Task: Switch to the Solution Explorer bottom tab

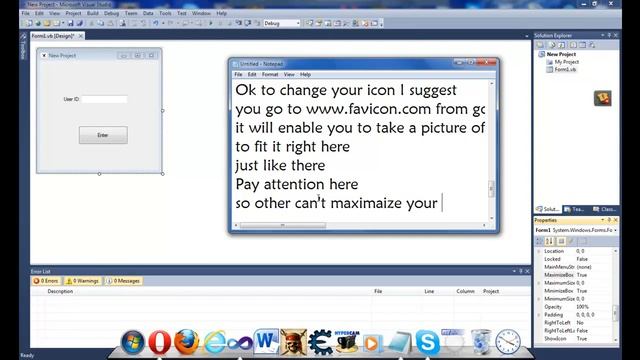Action: pyautogui.click(x=548, y=209)
